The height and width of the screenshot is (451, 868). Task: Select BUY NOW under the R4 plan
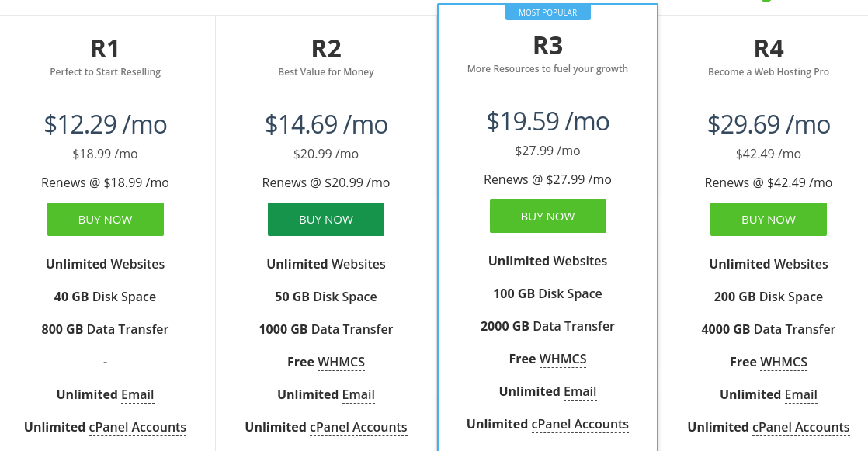coord(768,220)
